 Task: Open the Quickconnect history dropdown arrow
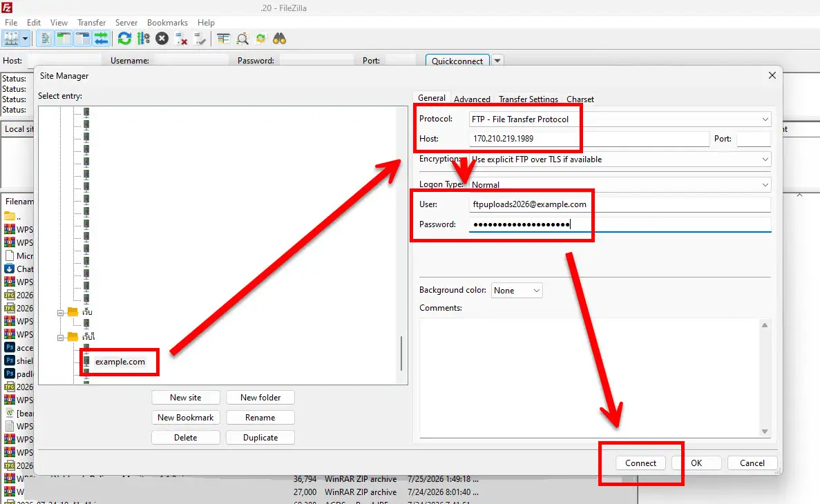coord(497,61)
